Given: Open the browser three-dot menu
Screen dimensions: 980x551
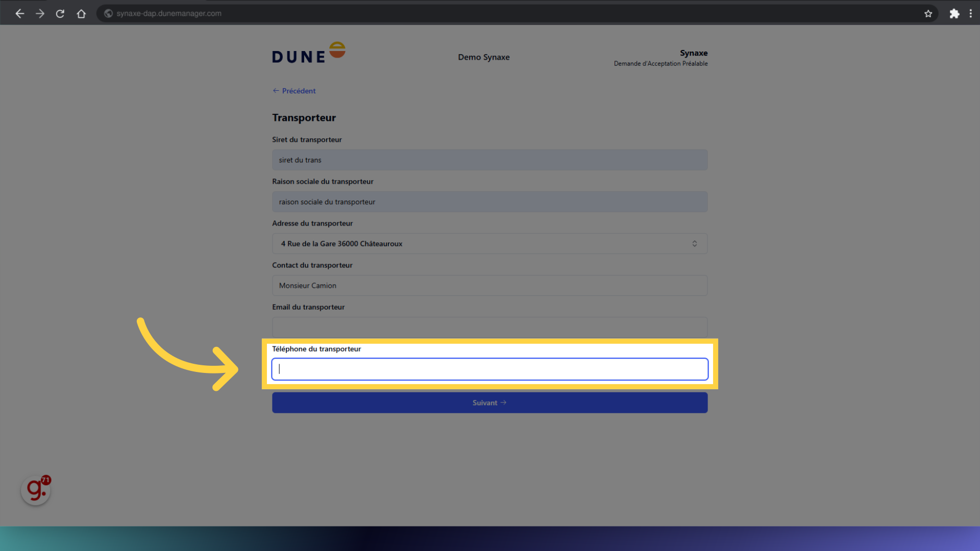Looking at the screenshot, I should coord(970,14).
